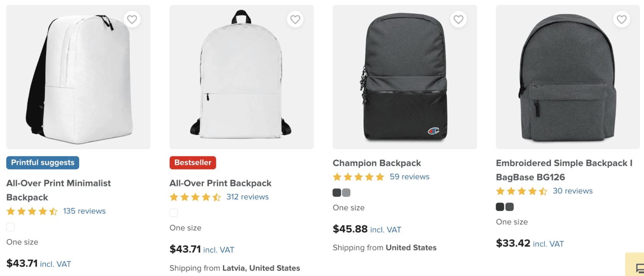Click the Bestseller badge
Screen dimensions: 644x276
point(193,162)
